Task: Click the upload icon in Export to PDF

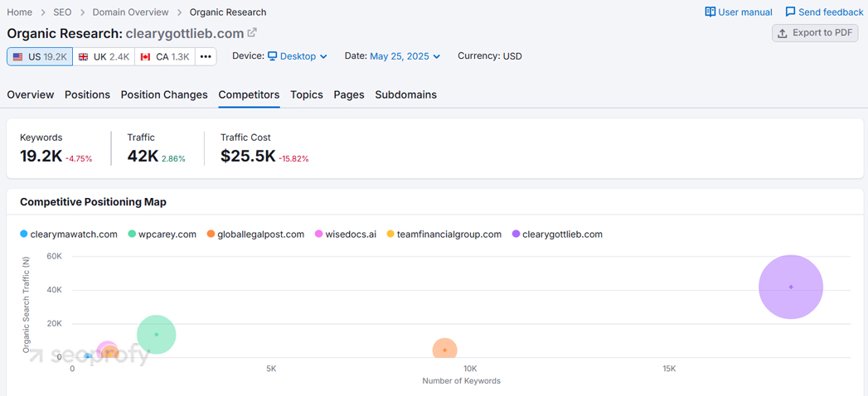Action: click(x=783, y=33)
